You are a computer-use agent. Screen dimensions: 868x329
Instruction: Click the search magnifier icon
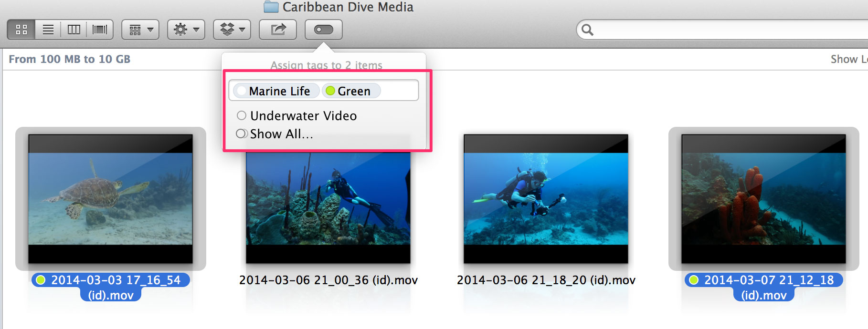point(587,30)
